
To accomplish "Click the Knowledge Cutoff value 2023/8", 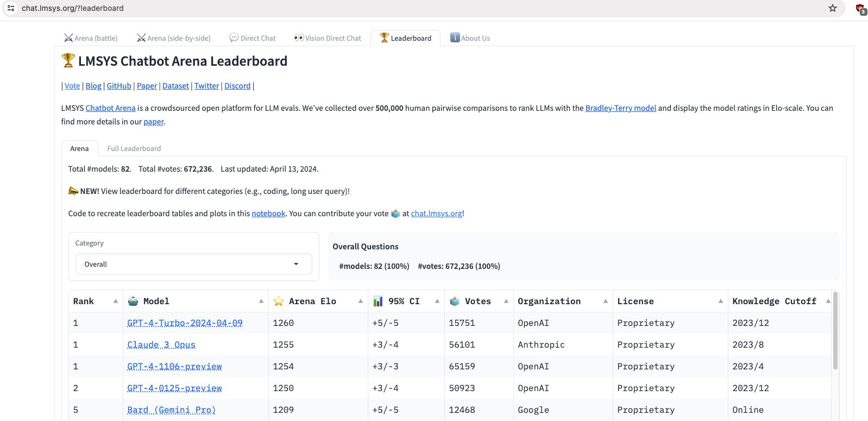I will click(748, 344).
